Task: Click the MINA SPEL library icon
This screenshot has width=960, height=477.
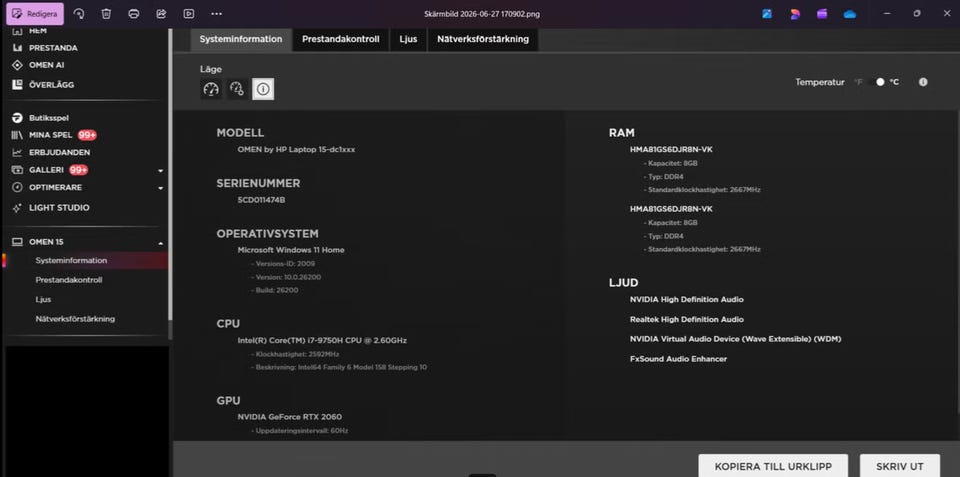Action: point(17,135)
